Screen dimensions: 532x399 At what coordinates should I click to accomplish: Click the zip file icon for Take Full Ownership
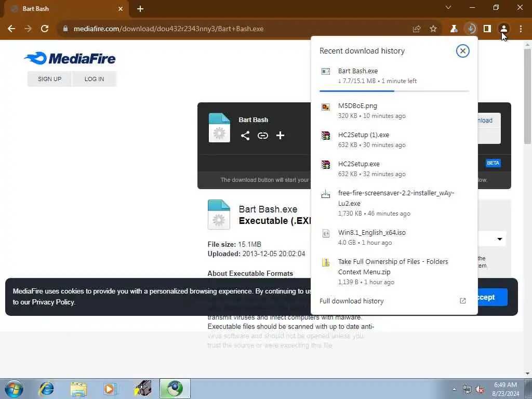pos(326,262)
